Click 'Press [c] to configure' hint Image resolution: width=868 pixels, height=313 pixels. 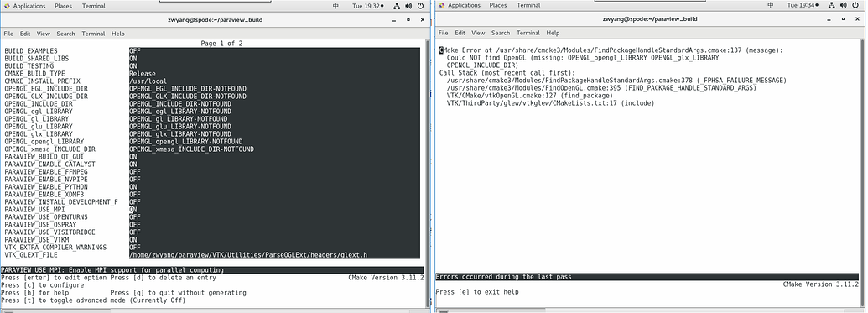43,285
